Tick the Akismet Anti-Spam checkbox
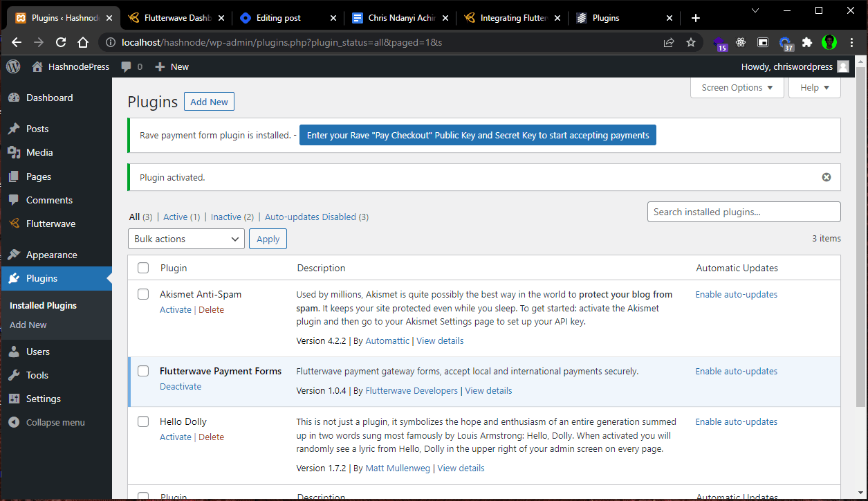This screenshot has width=868, height=501. point(143,294)
